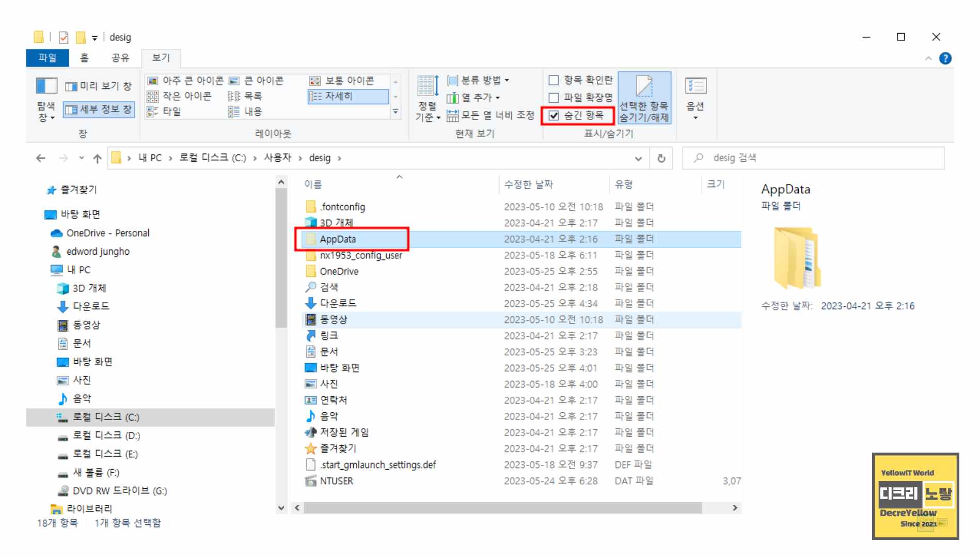Select extra large icons layout (아주 큰 아이콘)
Viewport: 980px width, 558px height.
pos(185,81)
